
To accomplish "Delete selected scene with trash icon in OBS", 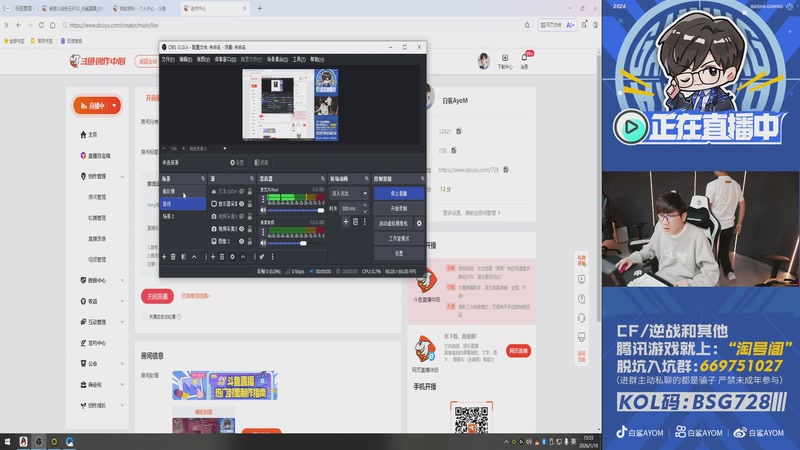I will [173, 257].
